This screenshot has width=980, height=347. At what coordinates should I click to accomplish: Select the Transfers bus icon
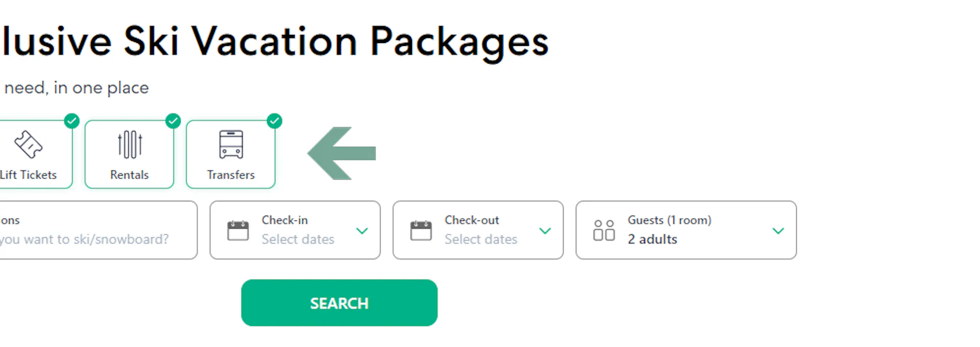(x=231, y=143)
